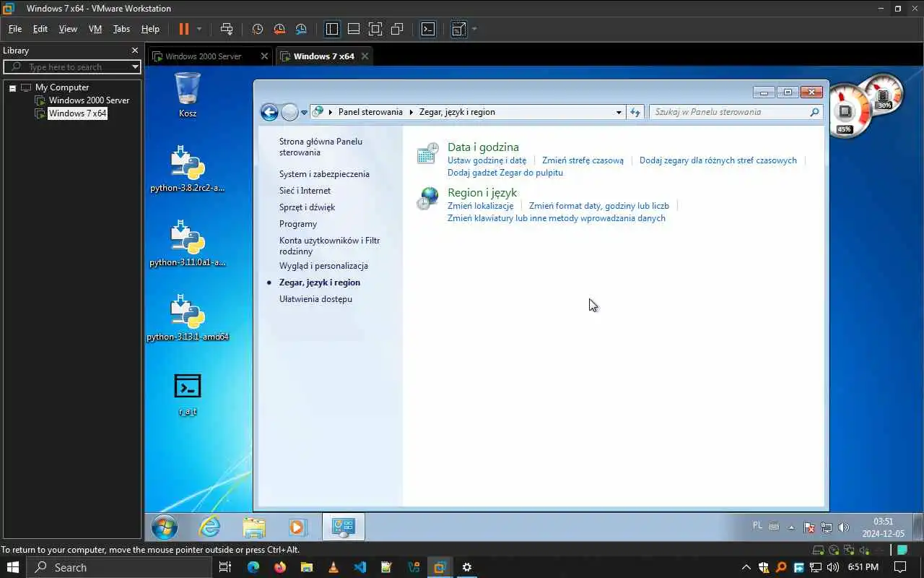Close the Windows 2000 Server tab
This screenshot has height=578, width=924.
pos(264,56)
